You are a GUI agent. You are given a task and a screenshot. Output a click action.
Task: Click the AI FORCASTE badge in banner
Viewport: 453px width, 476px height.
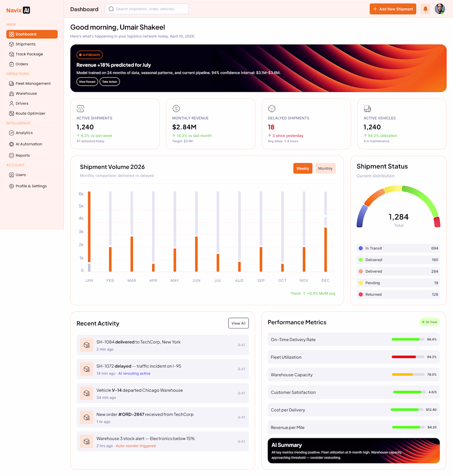[x=89, y=55]
